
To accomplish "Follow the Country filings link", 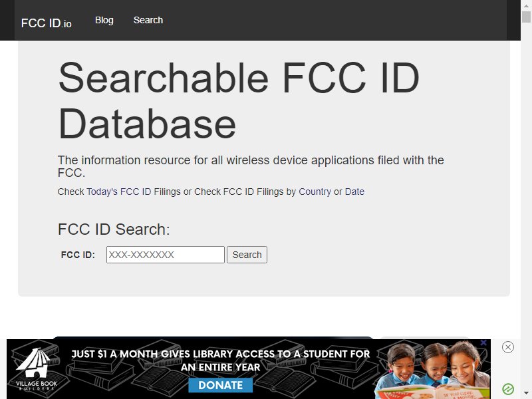I will coord(315,192).
